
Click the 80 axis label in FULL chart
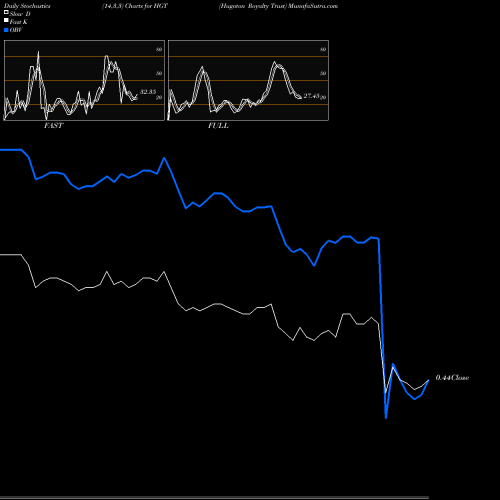[323, 49]
